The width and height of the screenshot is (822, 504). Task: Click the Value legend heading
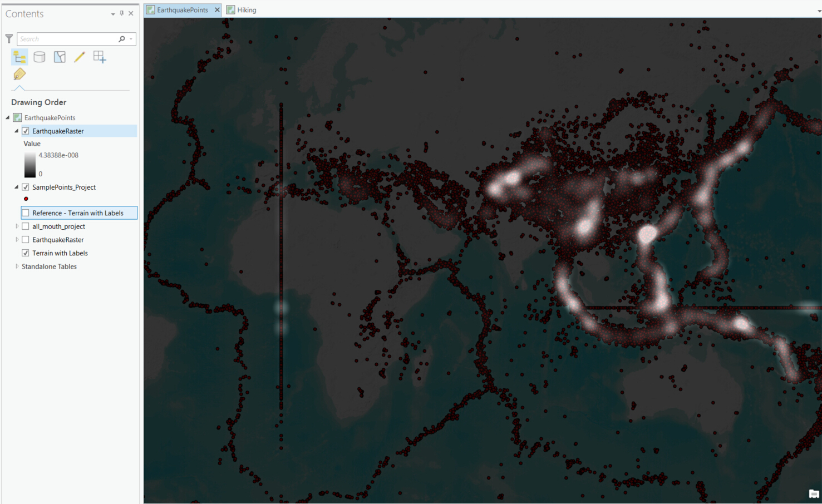pos(32,144)
